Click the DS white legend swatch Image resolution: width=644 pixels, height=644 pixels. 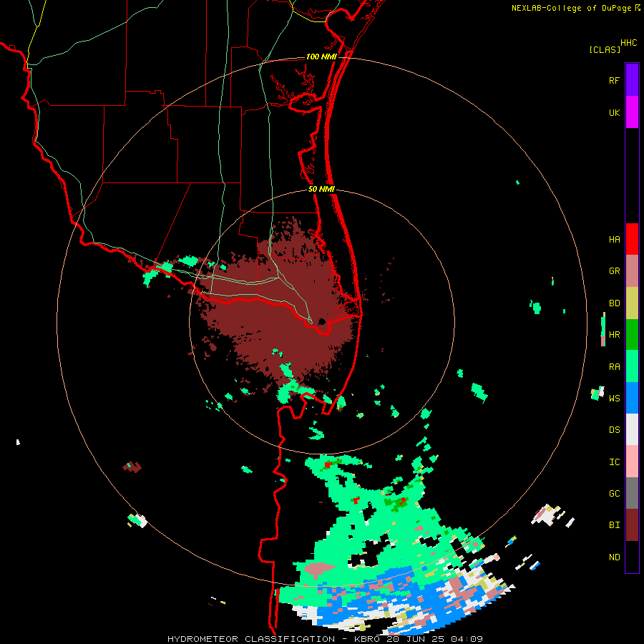tap(632, 429)
